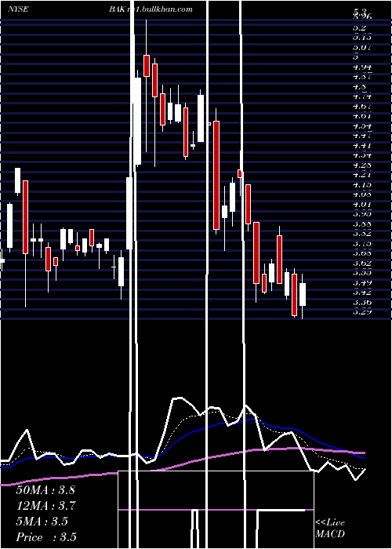Click the 3.29 price axis label
392x549 pixels.
[x=362, y=311]
